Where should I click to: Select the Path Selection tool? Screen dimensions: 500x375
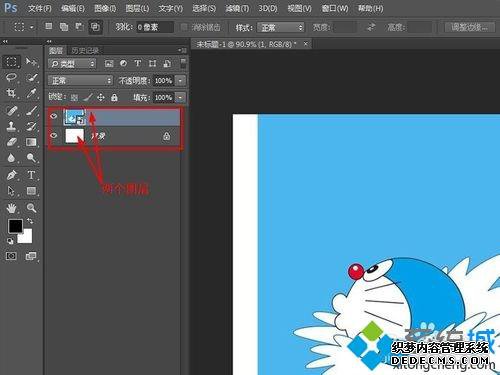pos(11,191)
